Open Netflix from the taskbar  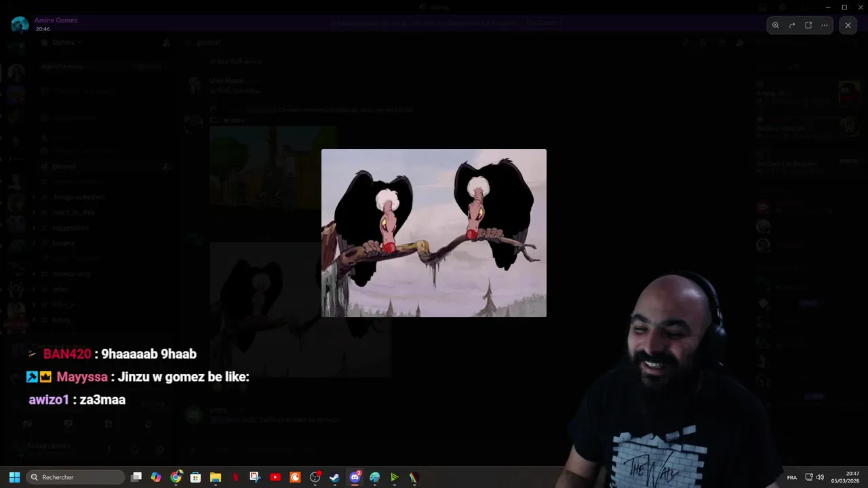(235, 477)
